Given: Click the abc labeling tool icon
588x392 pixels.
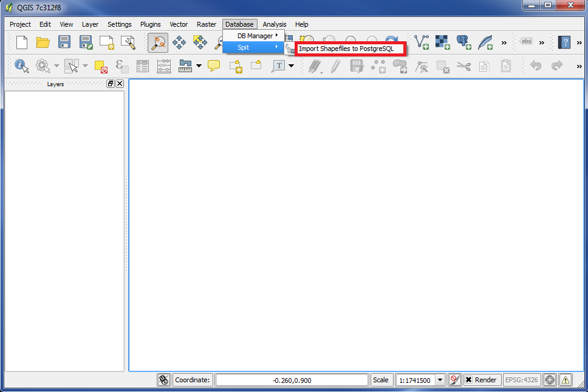Looking at the screenshot, I should point(526,41).
